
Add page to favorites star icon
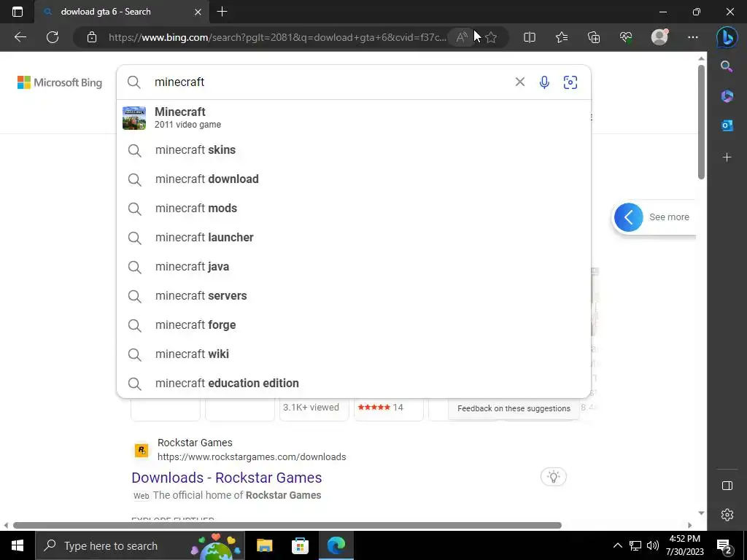point(491,37)
